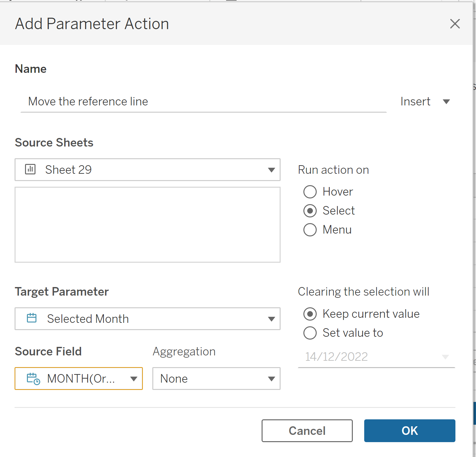
Task: Open the Insert dropdown menu
Action: [446, 102]
